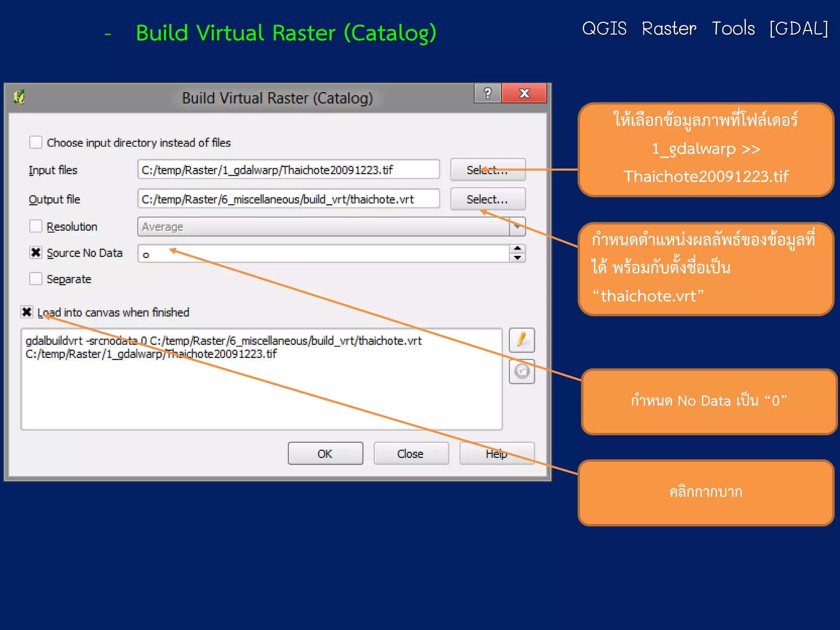Click the reset command icon below pencil
The height and width of the screenshot is (630, 840).
522,372
